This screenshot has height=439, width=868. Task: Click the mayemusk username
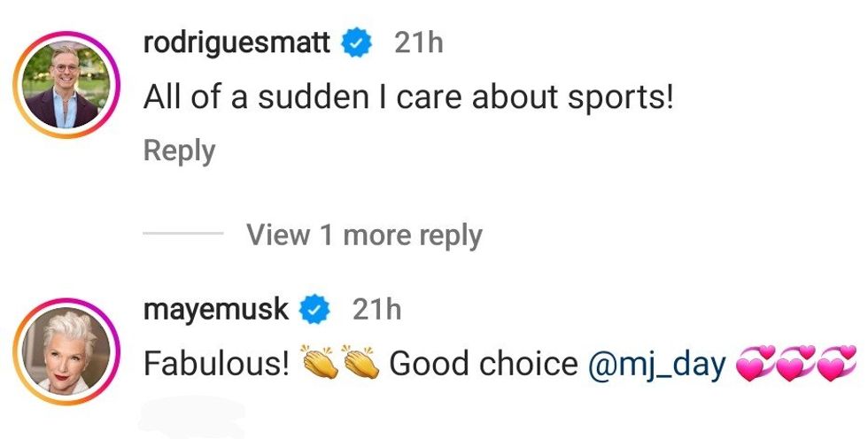coord(215,309)
